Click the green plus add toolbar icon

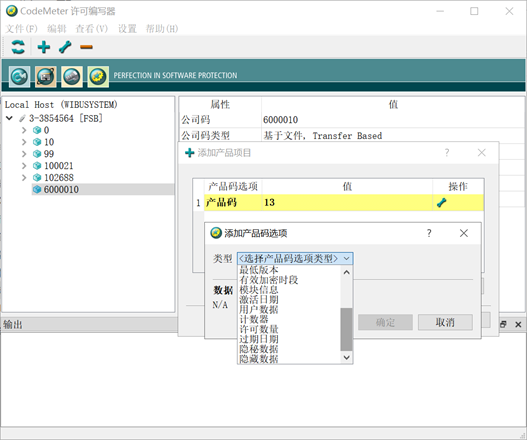pyautogui.click(x=44, y=47)
